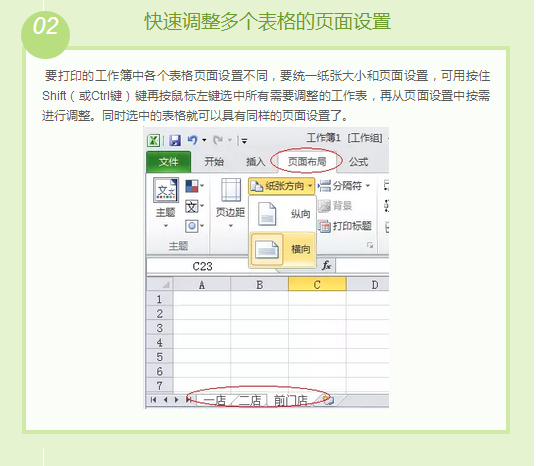This screenshot has height=466, width=536.
Task: Click the fx insert function button
Action: click(327, 265)
